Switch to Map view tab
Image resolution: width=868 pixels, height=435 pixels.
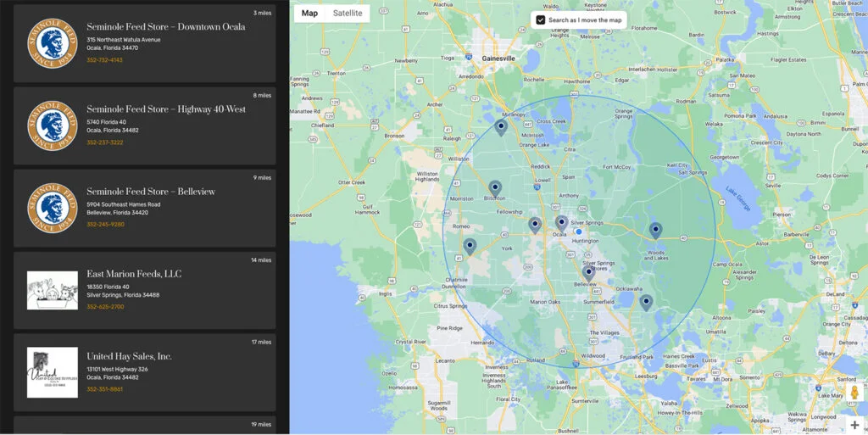click(309, 14)
